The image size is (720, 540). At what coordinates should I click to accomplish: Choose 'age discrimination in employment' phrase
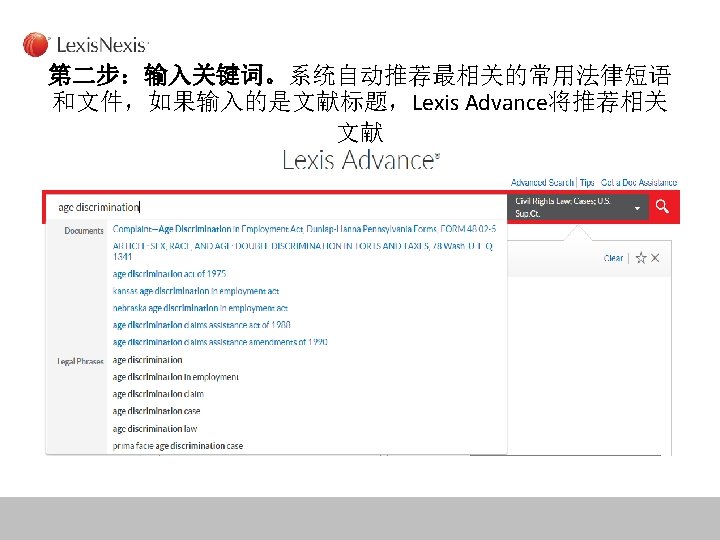tap(175, 377)
